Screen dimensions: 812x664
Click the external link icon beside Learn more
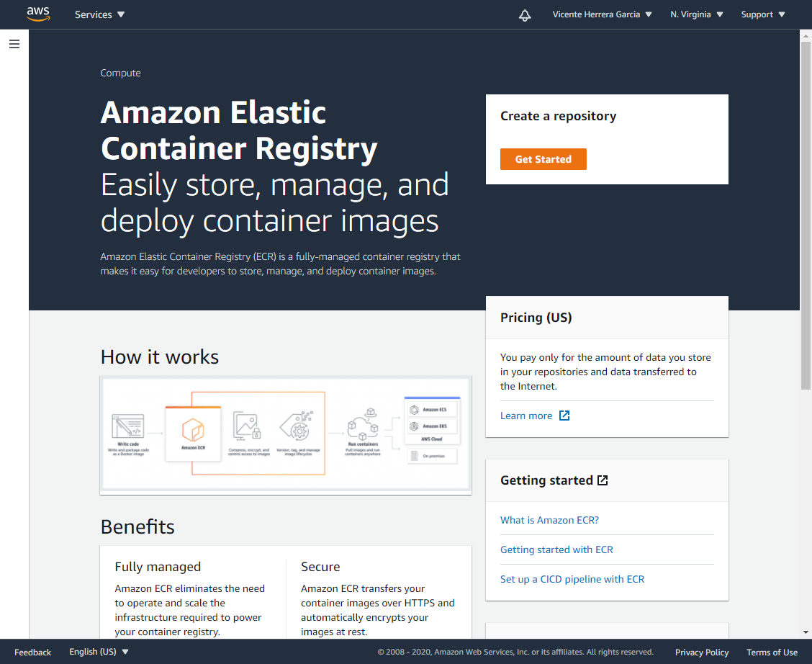[x=564, y=416]
